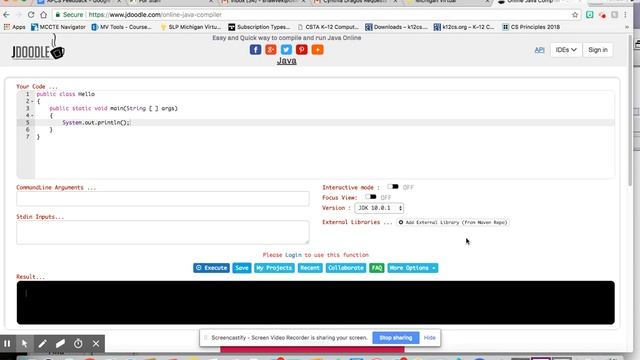This screenshot has height=360, width=640.
Task: Click the Save button
Action: tap(242, 268)
